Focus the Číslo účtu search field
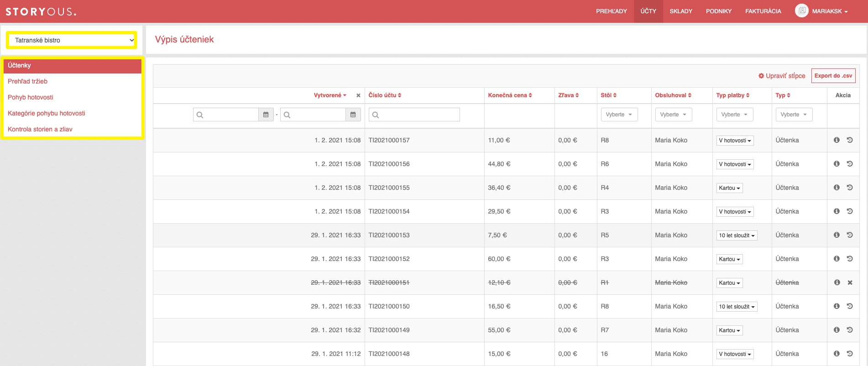Viewport: 868px width, 366px height. (414, 115)
